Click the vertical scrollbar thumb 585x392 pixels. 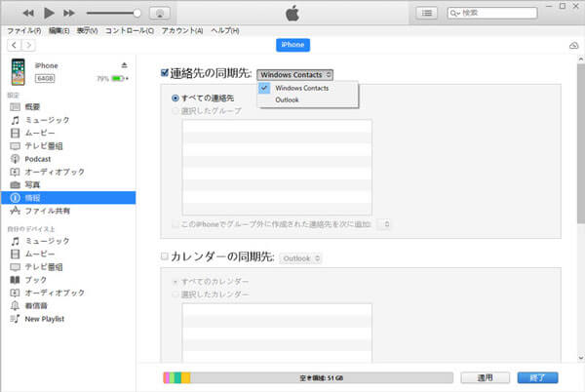[x=580, y=143]
